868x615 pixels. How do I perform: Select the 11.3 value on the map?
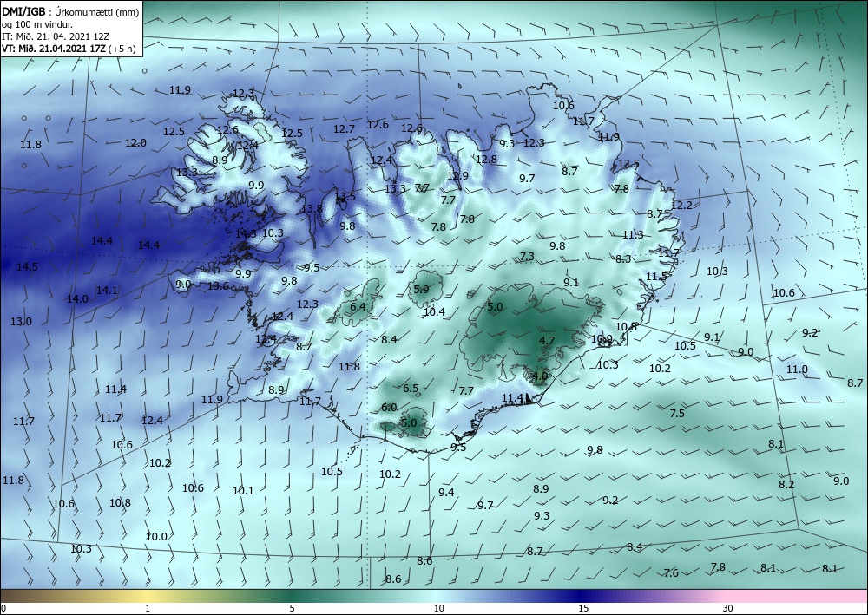pyautogui.click(x=633, y=235)
